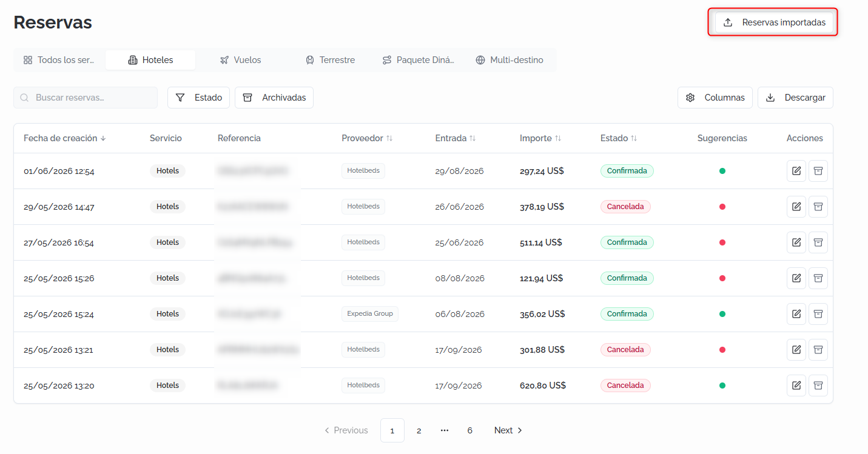Archive the Expedia Group reservation

pos(818,314)
